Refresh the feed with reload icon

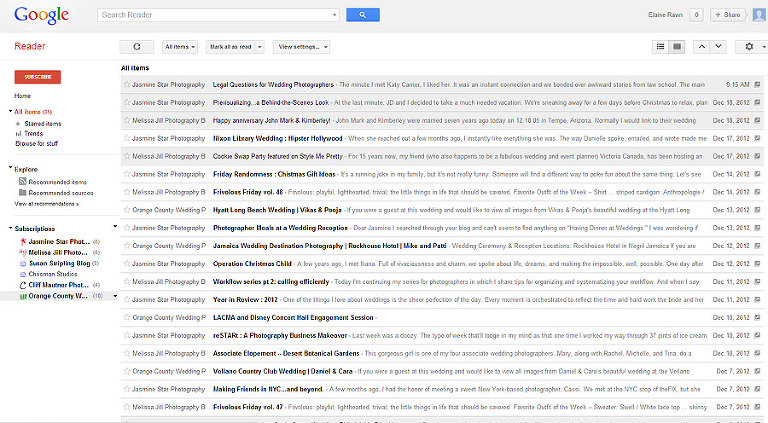click(137, 47)
